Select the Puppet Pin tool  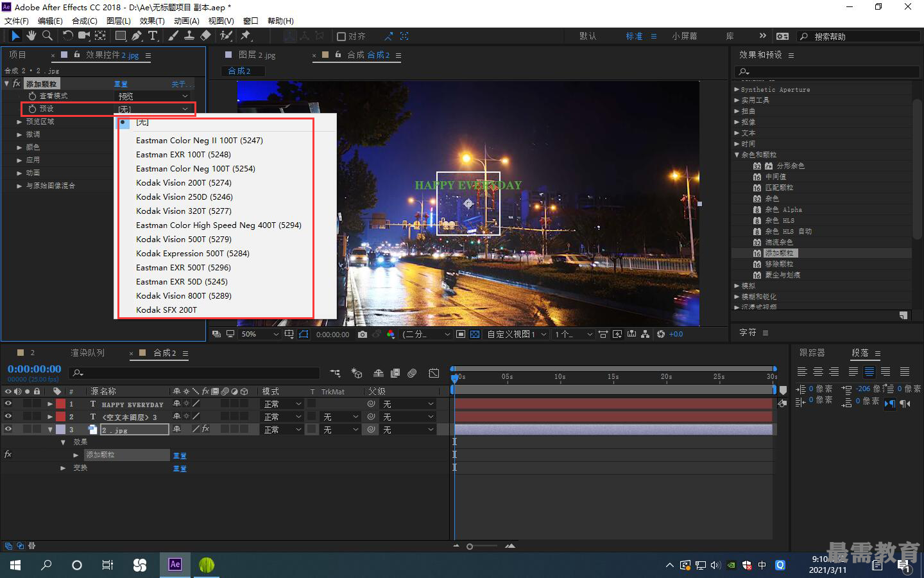[x=245, y=36]
